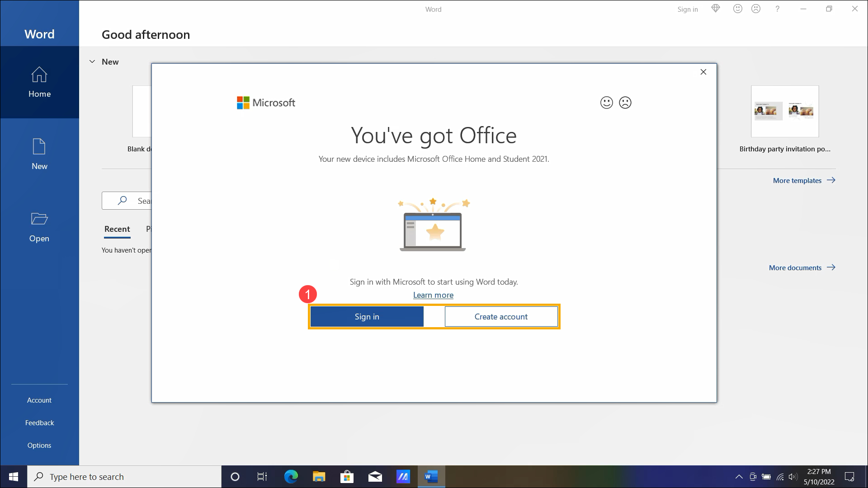Click Create account button

[501, 316]
